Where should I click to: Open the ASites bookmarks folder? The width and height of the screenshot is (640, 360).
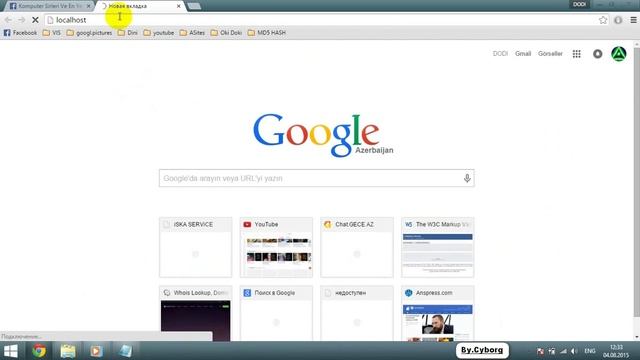192,33
